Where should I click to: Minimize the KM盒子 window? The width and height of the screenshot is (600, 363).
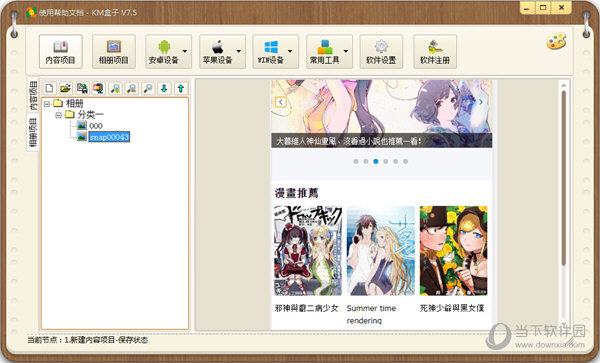(527, 8)
